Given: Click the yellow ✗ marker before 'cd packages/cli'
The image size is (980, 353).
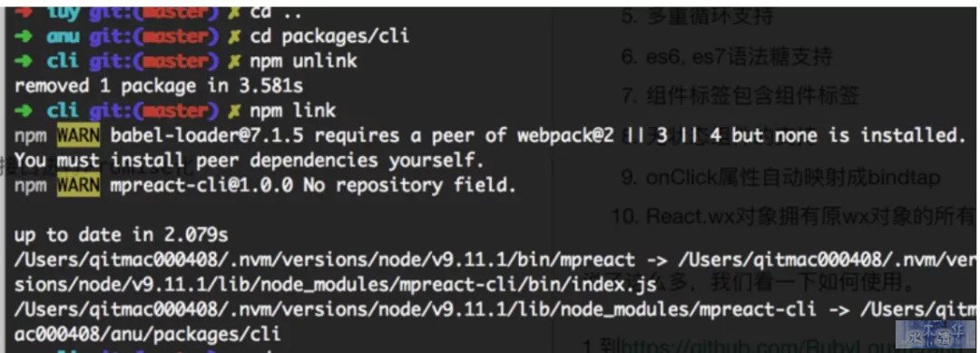Looking at the screenshot, I should tap(234, 37).
